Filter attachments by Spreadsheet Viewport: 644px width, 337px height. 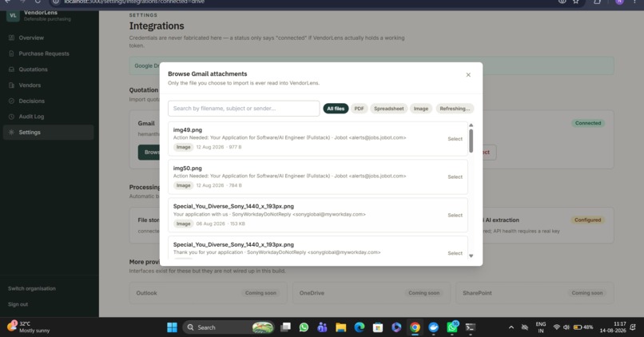click(x=388, y=109)
